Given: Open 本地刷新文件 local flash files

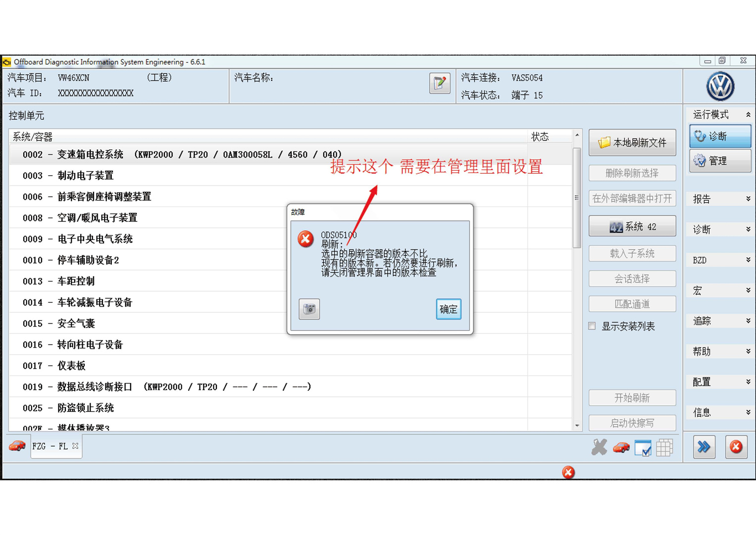Looking at the screenshot, I should (x=632, y=143).
